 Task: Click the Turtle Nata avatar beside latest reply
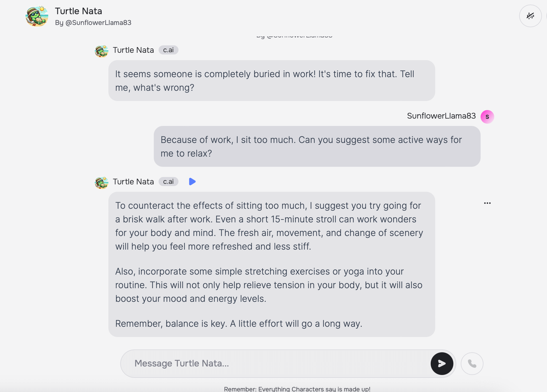click(x=101, y=183)
